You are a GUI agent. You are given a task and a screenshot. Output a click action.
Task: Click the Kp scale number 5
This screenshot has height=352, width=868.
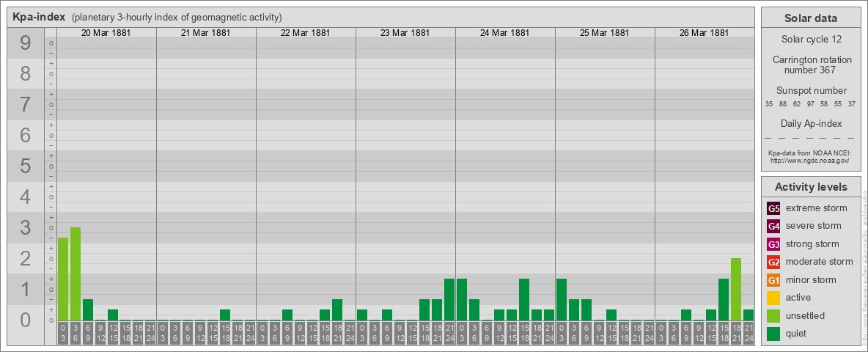(26, 166)
